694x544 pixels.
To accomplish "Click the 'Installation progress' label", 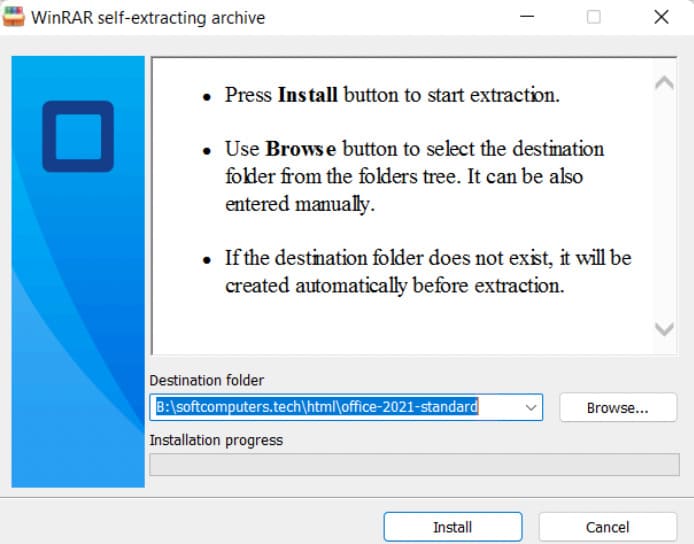I will [216, 440].
